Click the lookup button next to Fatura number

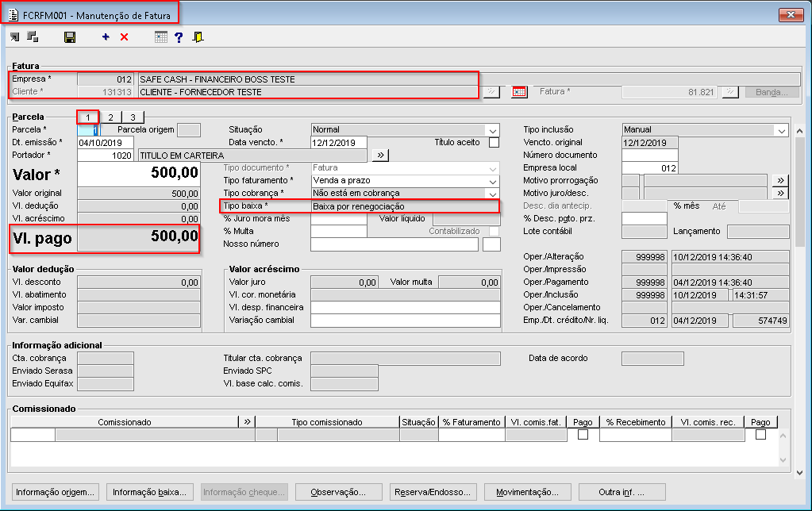click(730, 92)
